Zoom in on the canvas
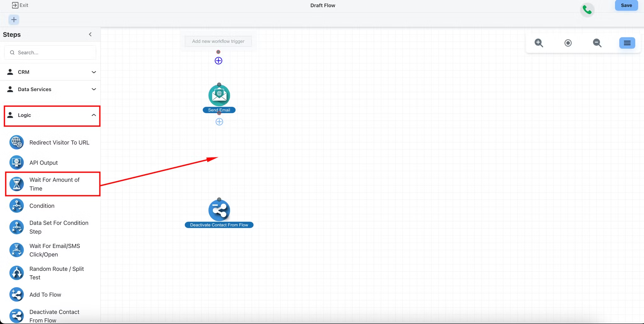The width and height of the screenshot is (644, 324). click(x=539, y=43)
